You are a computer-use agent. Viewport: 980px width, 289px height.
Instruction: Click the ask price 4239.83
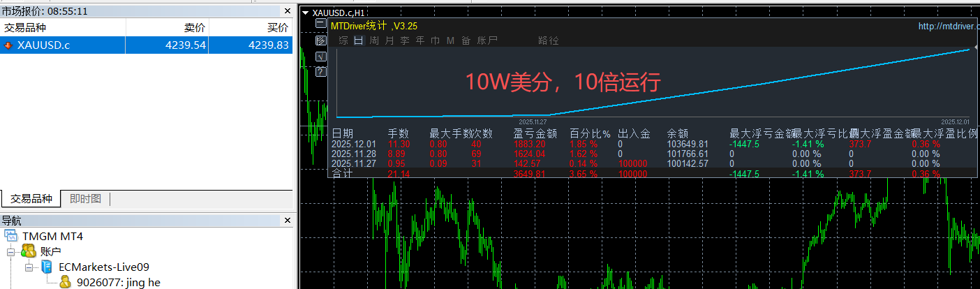click(268, 45)
